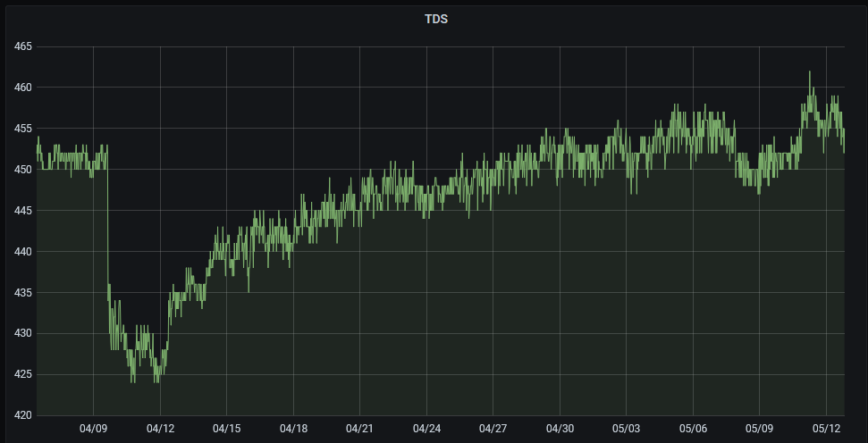Viewport: 868px width, 443px height.
Task: Click the 04/18 date tick label
Action: click(293, 428)
